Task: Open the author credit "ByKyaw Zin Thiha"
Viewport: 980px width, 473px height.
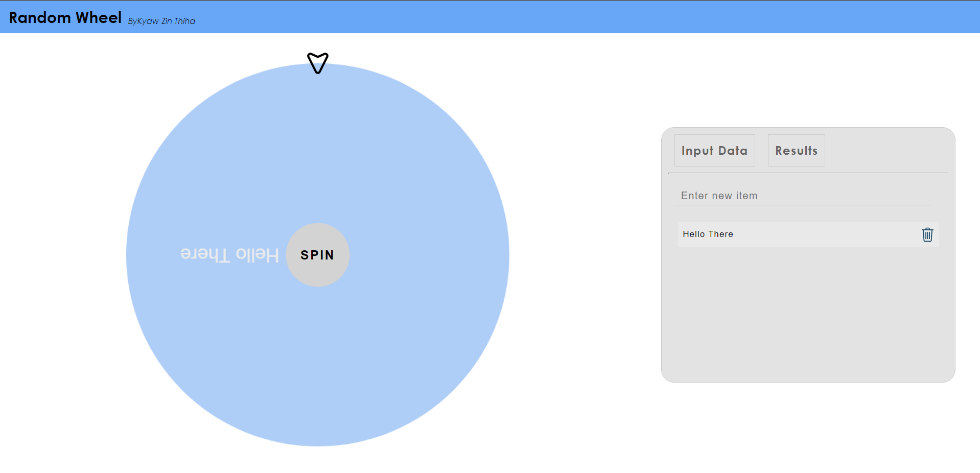Action: point(161,20)
